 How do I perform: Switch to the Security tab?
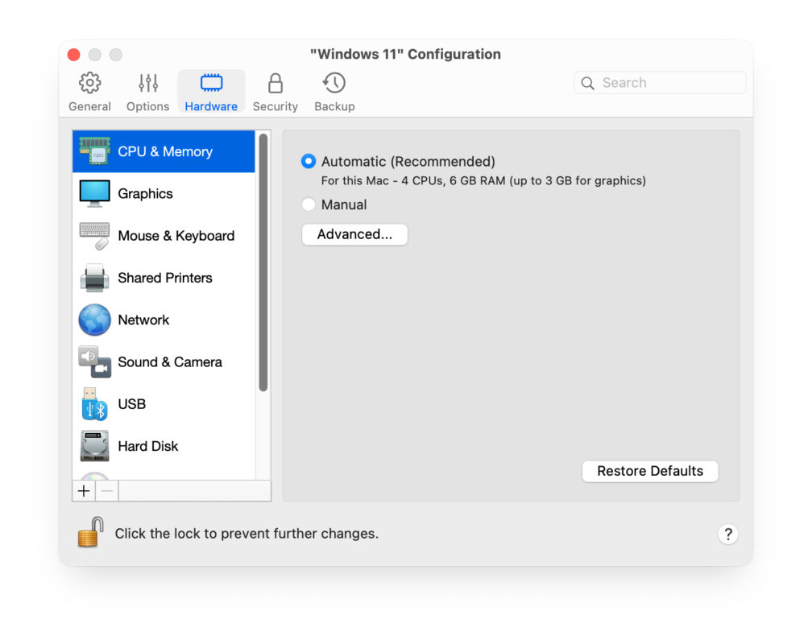[x=275, y=90]
